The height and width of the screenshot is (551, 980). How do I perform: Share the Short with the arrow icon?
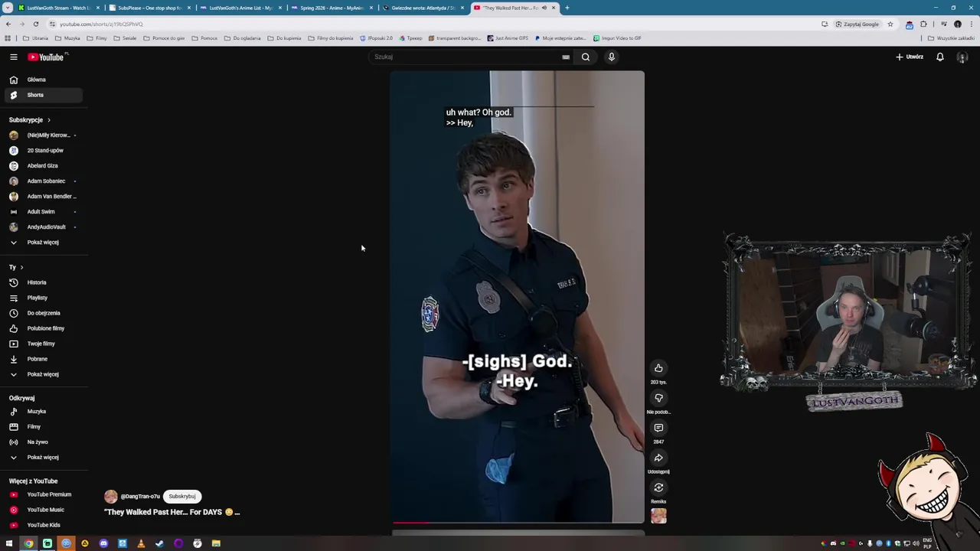(658, 458)
